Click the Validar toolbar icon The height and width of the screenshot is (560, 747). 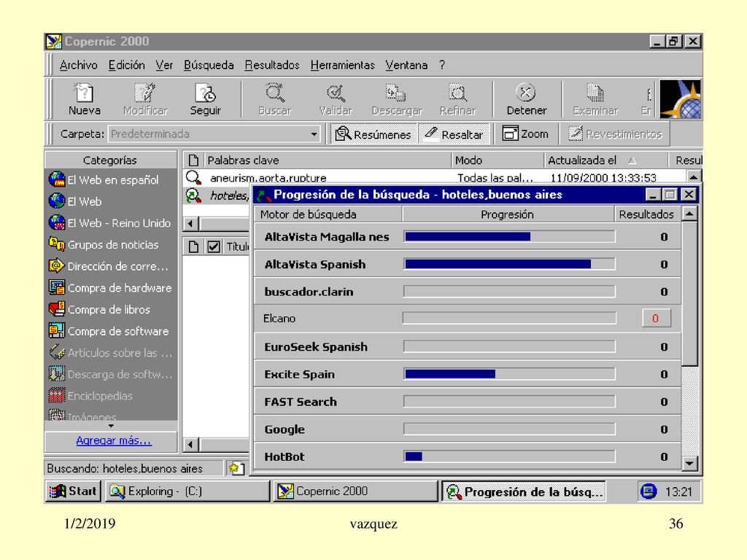(336, 99)
